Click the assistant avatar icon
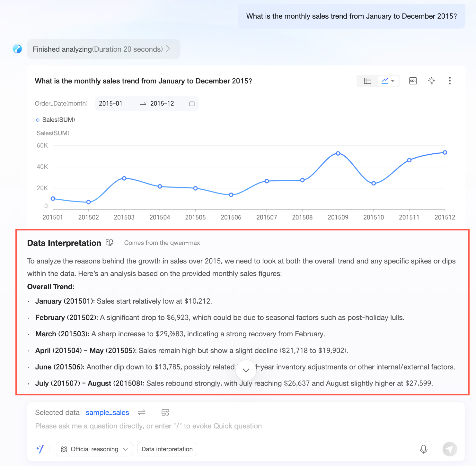The image size is (476, 466). (17, 49)
